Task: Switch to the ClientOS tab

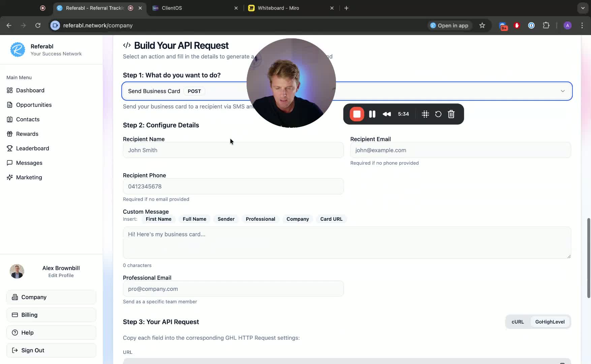Action: point(195,8)
